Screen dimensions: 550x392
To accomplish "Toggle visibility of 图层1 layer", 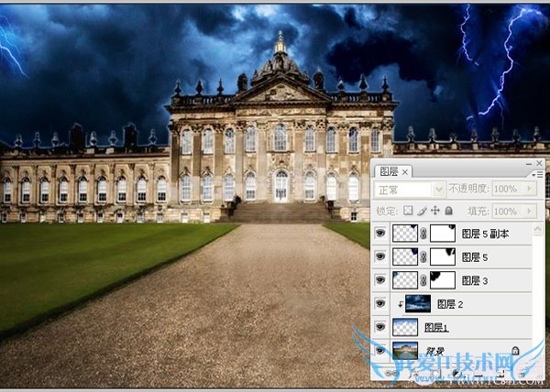I will click(380, 327).
